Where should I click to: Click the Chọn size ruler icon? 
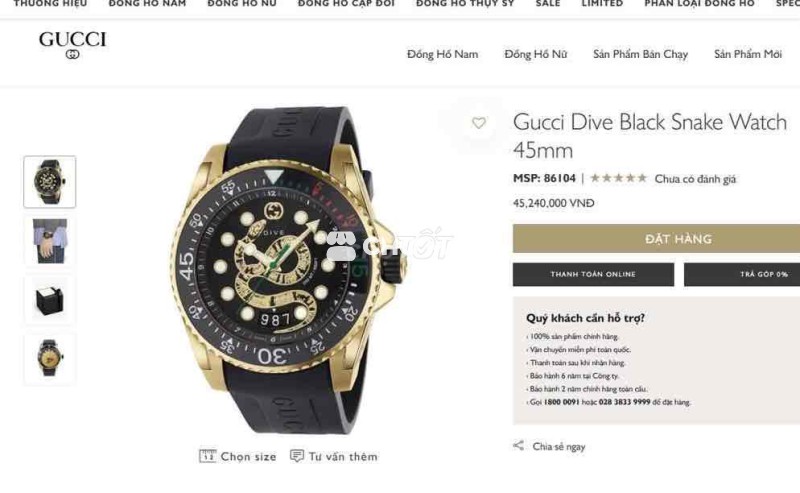207,456
